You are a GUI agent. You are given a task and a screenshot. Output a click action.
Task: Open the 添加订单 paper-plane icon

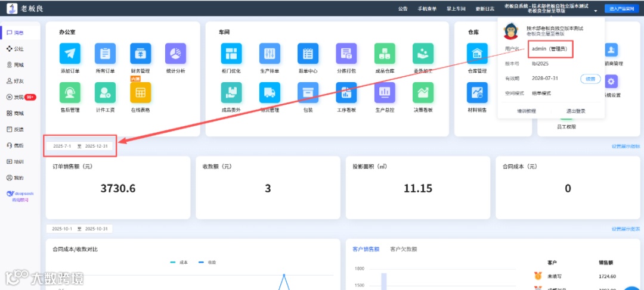click(70, 54)
